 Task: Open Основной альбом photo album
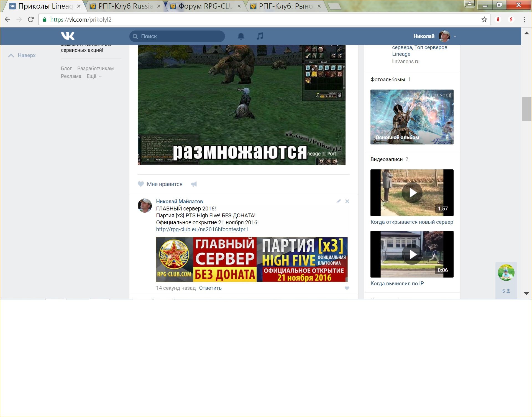point(412,117)
